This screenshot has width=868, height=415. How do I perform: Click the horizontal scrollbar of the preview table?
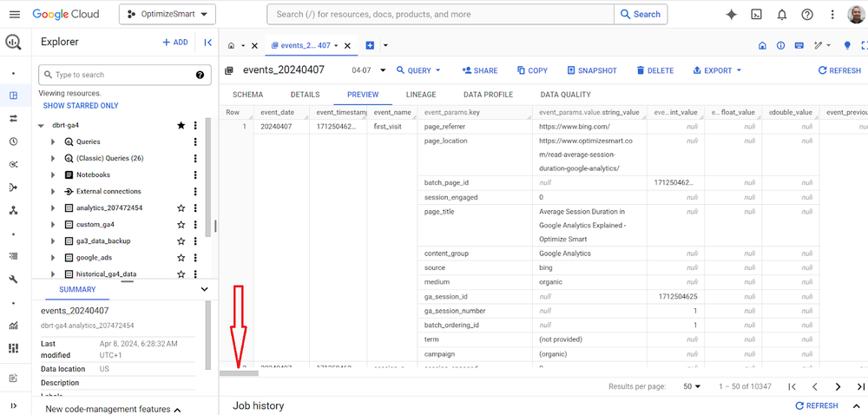[239, 373]
